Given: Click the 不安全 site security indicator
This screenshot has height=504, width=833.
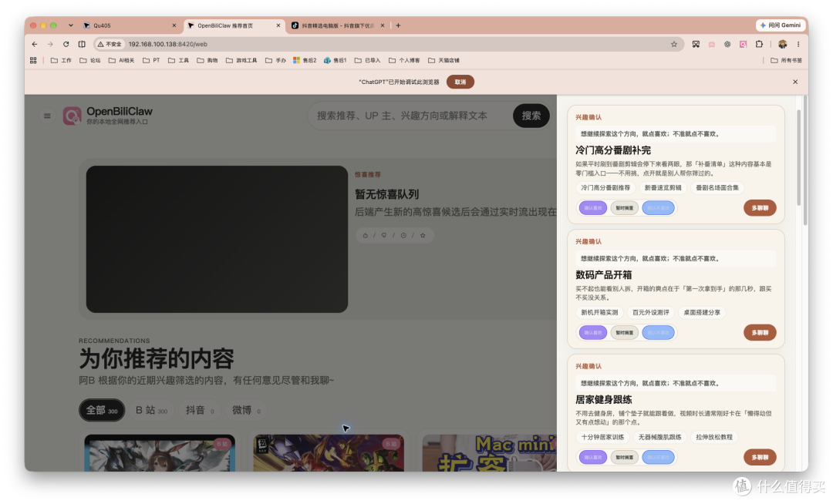Looking at the screenshot, I should click(110, 44).
